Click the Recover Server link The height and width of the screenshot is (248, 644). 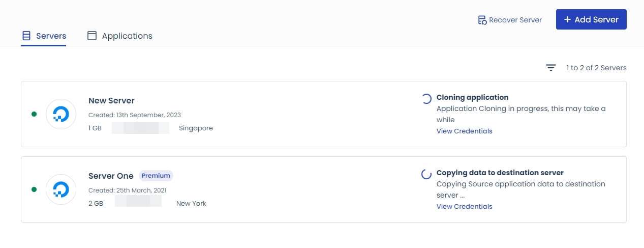click(x=510, y=20)
